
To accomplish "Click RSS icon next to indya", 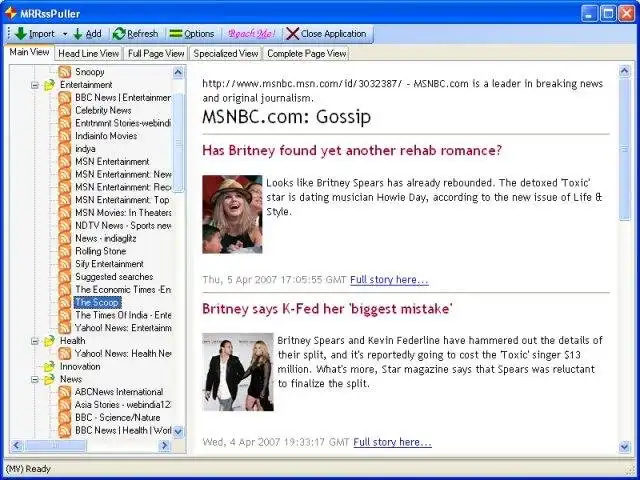I will point(64,149).
